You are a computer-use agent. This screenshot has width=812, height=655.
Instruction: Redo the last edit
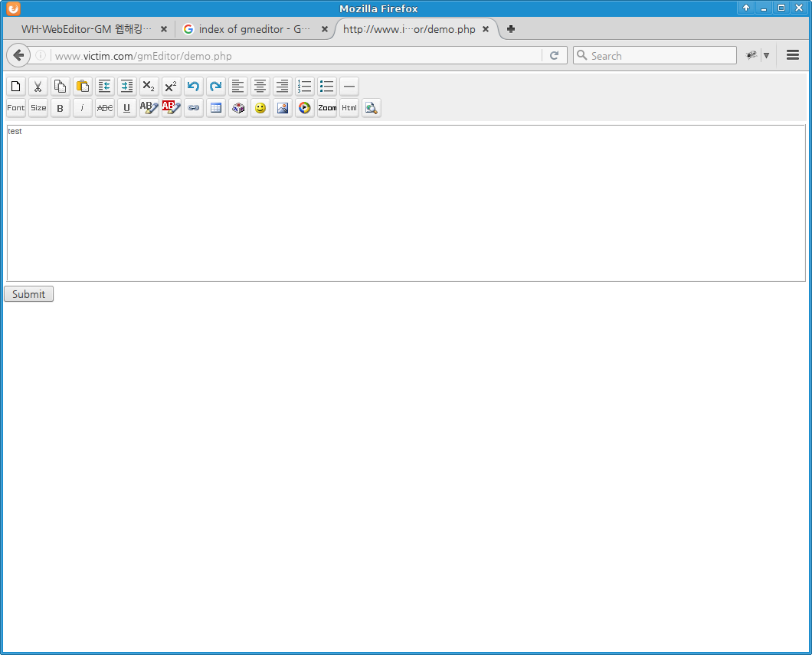[216, 86]
